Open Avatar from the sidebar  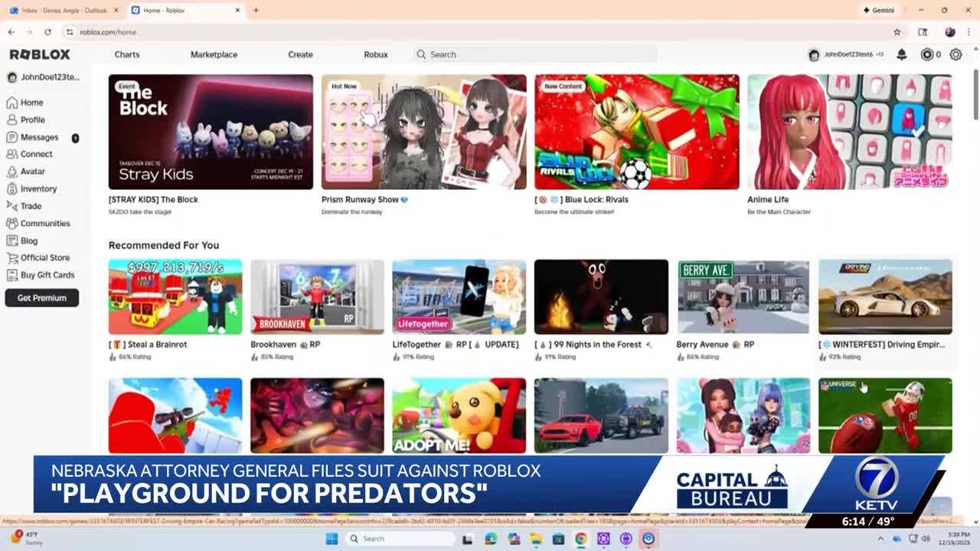coord(32,171)
